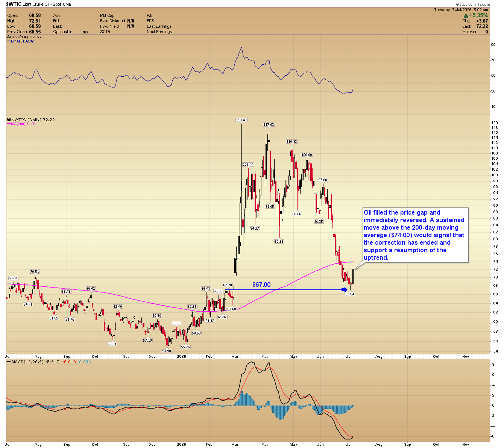Click the 84.37 price label
504x448 pixels.
point(255,229)
